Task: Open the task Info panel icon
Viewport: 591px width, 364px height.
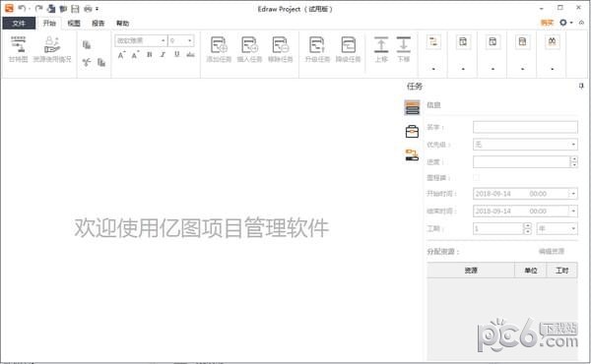Action: point(412,107)
